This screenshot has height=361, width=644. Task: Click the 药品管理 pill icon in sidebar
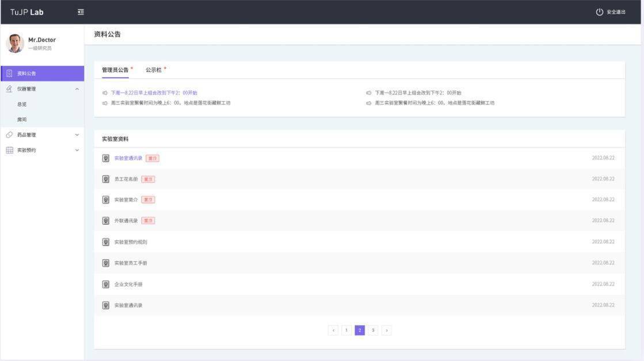point(9,135)
